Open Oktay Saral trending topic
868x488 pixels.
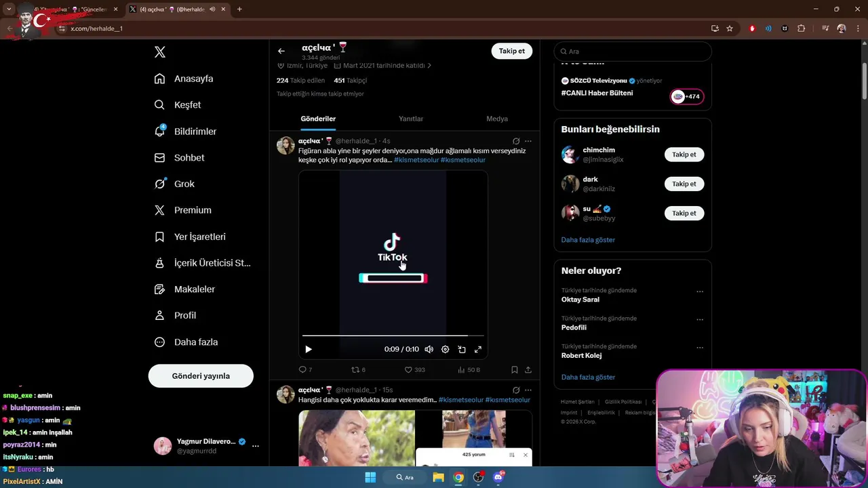coord(580,300)
